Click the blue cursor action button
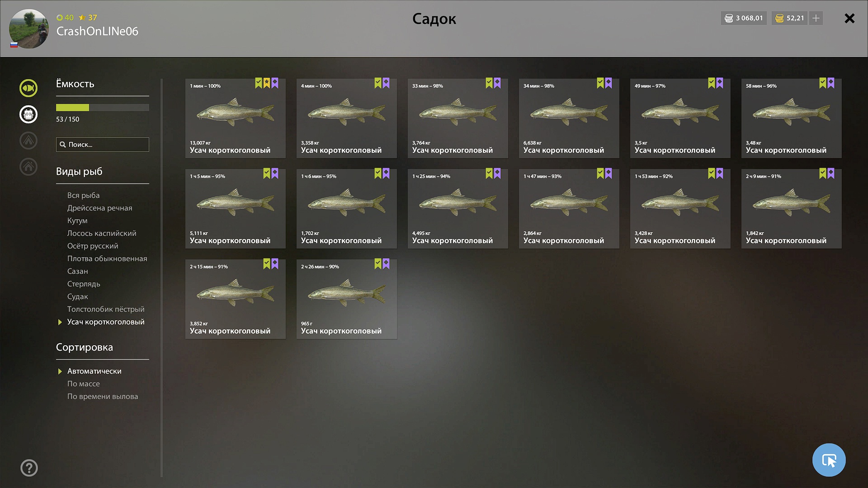The width and height of the screenshot is (868, 488). pos(829,460)
